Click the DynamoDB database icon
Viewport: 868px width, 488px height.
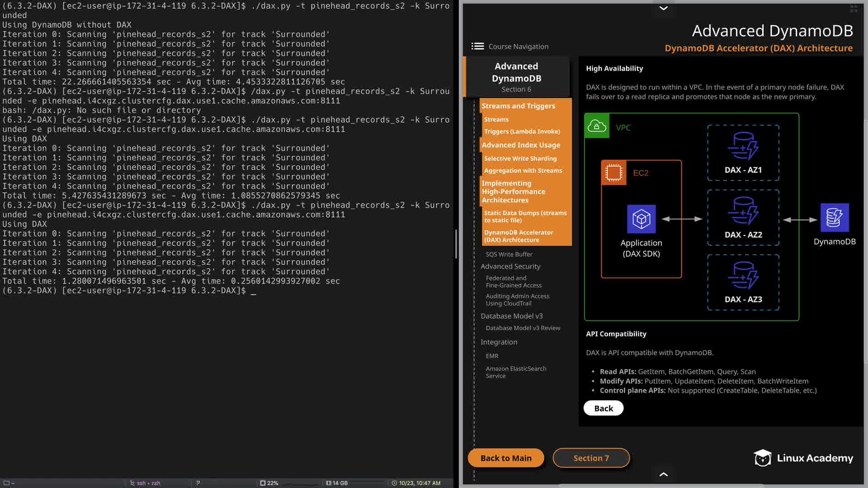click(x=834, y=217)
